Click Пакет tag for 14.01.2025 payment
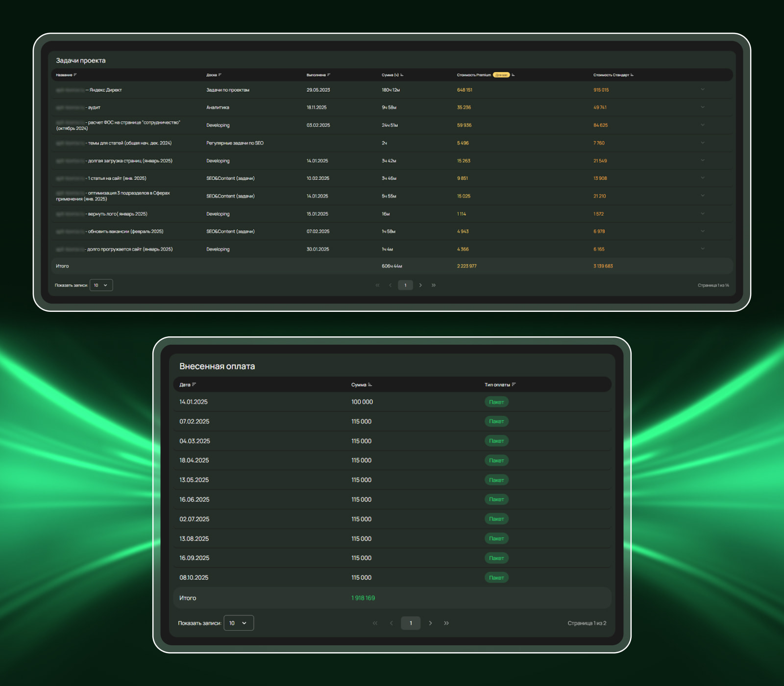The image size is (784, 686). 496,402
